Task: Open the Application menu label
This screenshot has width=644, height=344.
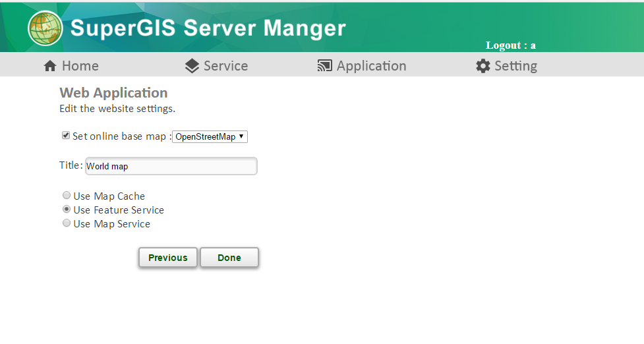Action: coord(371,66)
